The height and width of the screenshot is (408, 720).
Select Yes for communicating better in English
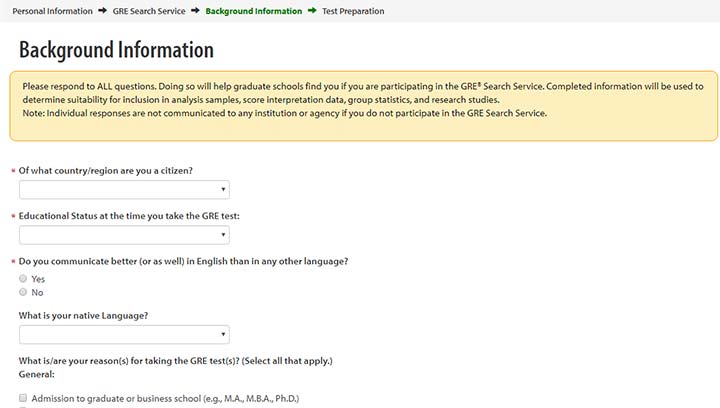point(23,278)
